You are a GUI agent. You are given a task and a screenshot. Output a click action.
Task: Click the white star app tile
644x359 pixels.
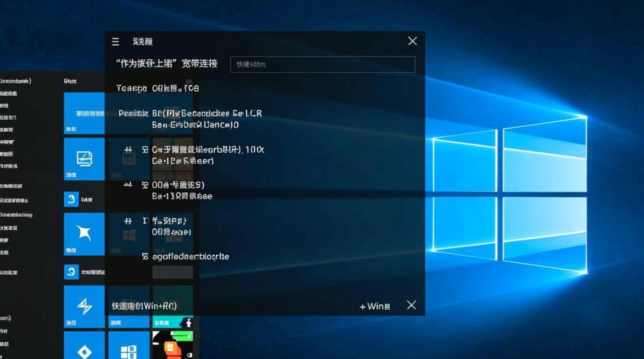(x=84, y=234)
